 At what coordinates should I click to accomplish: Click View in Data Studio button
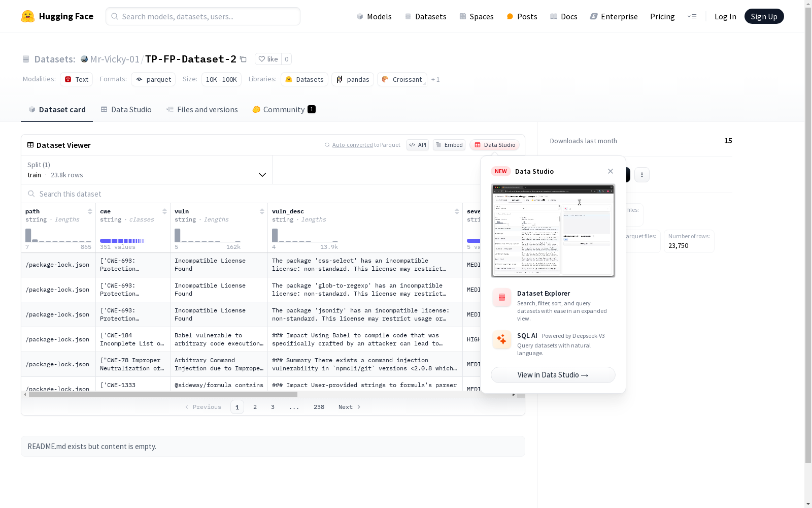553,375
